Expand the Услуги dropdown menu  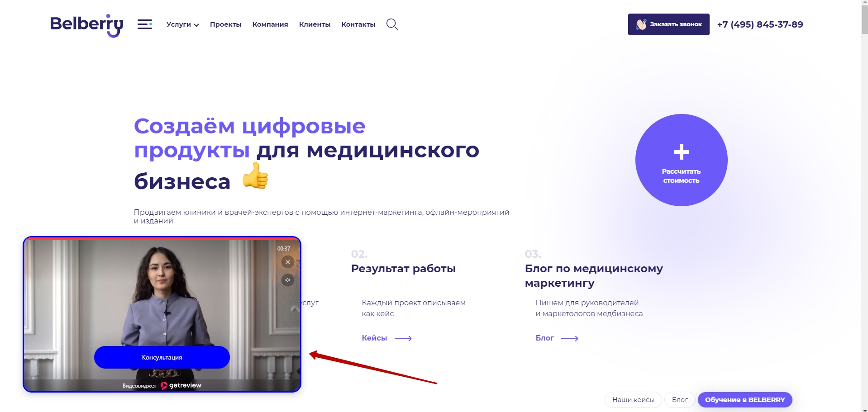click(183, 24)
